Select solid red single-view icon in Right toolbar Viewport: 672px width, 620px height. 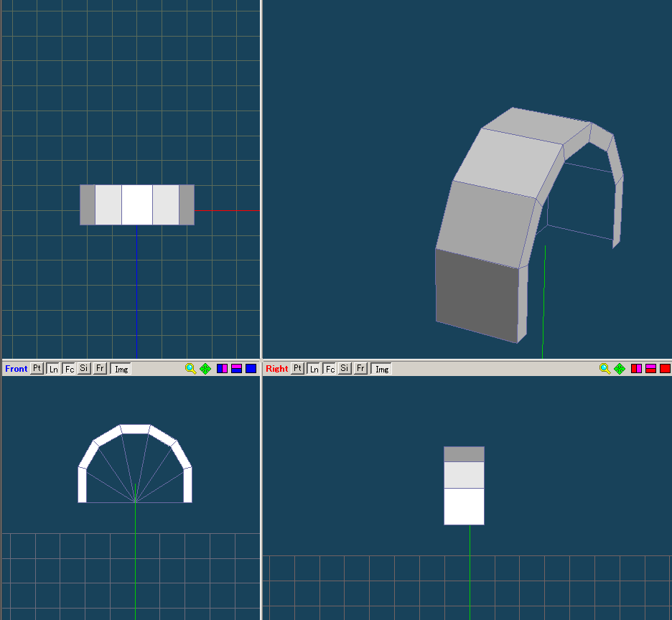click(x=665, y=369)
